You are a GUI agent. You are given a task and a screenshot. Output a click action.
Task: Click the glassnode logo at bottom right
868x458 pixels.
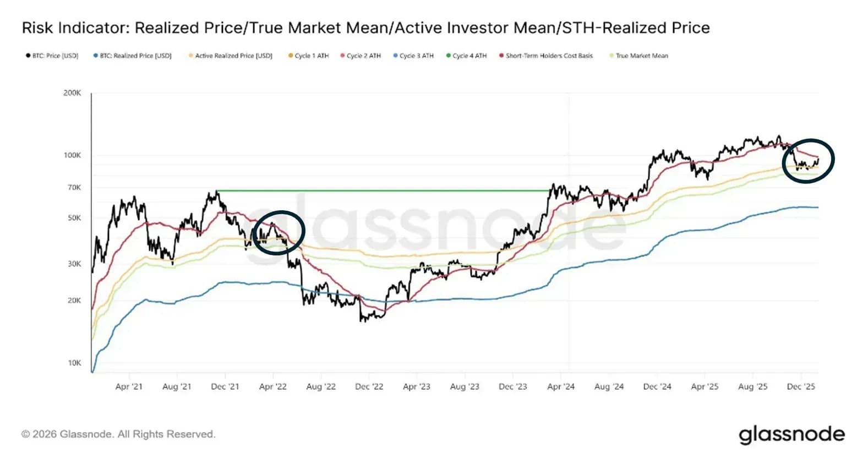coord(791,434)
